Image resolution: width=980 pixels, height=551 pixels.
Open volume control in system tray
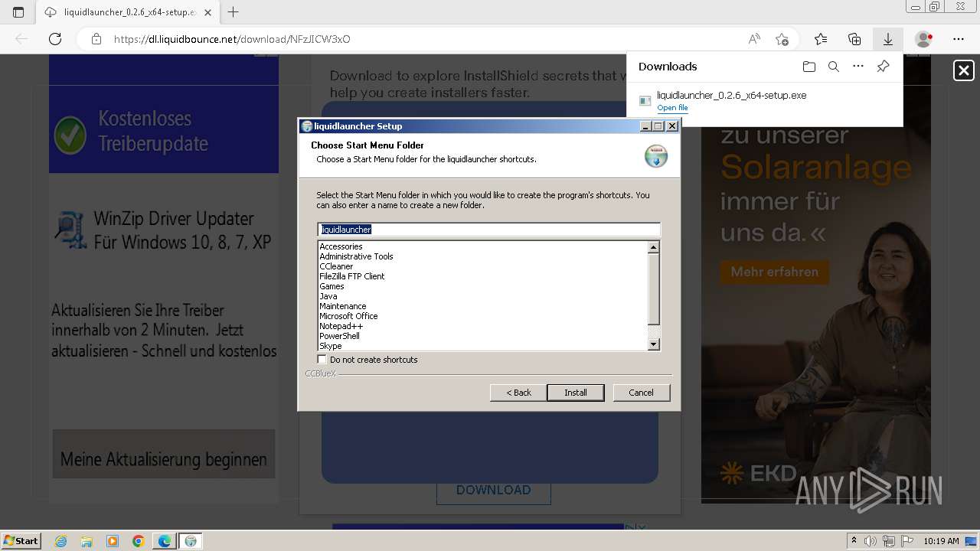click(871, 541)
